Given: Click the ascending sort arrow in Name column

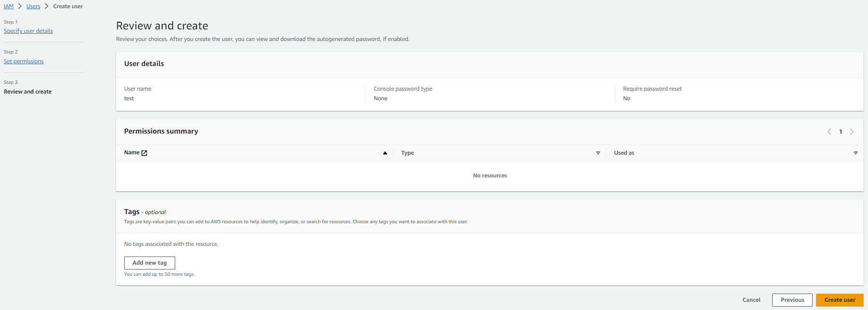Looking at the screenshot, I should pos(385,153).
